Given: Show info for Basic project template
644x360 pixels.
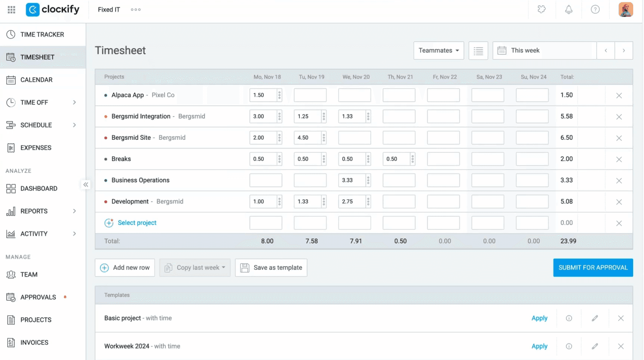Looking at the screenshot, I should pyautogui.click(x=569, y=318).
